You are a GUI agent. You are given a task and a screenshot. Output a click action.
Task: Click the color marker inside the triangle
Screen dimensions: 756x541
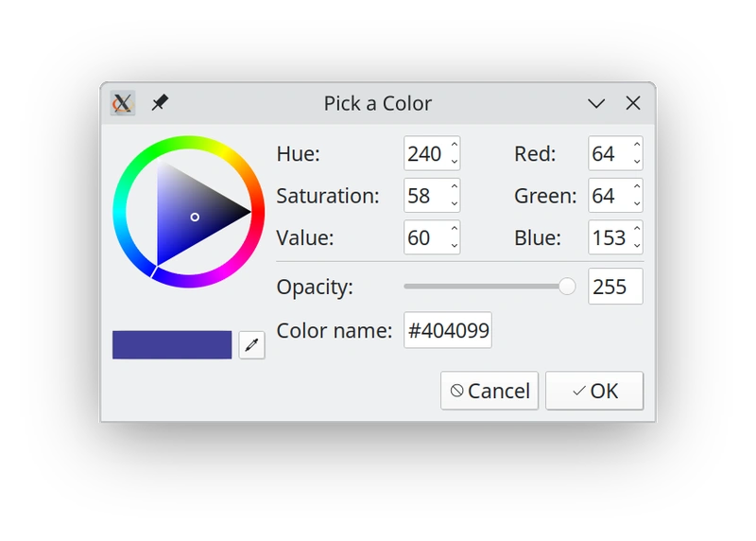click(x=195, y=217)
